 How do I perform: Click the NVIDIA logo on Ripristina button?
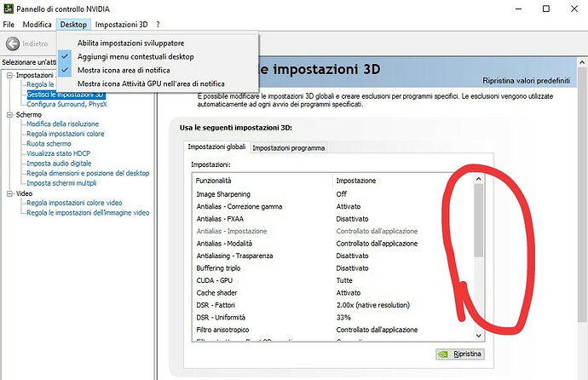pos(444,354)
